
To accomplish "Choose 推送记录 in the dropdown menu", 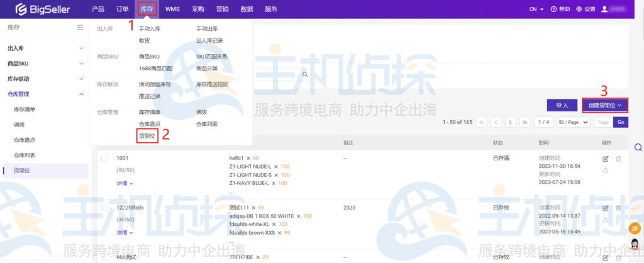I will (150, 96).
